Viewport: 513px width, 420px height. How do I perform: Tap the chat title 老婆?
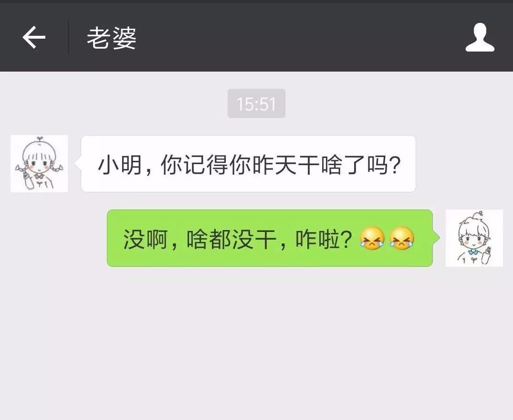pos(112,38)
